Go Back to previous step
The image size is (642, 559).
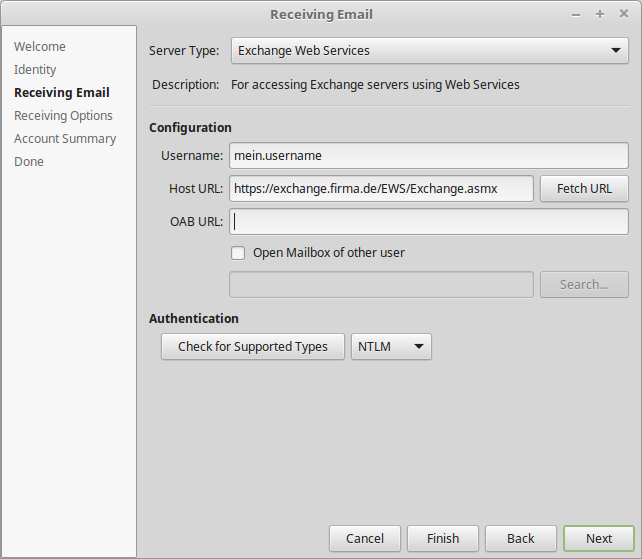coord(520,538)
